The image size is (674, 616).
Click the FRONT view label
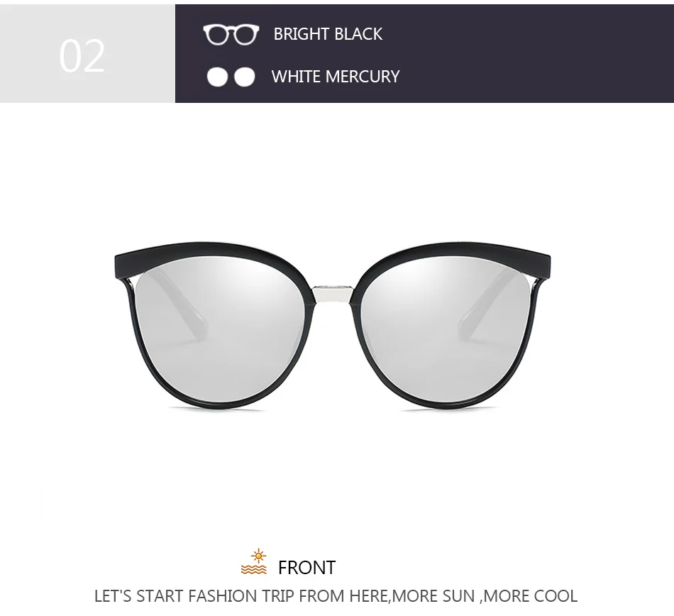coord(306,568)
